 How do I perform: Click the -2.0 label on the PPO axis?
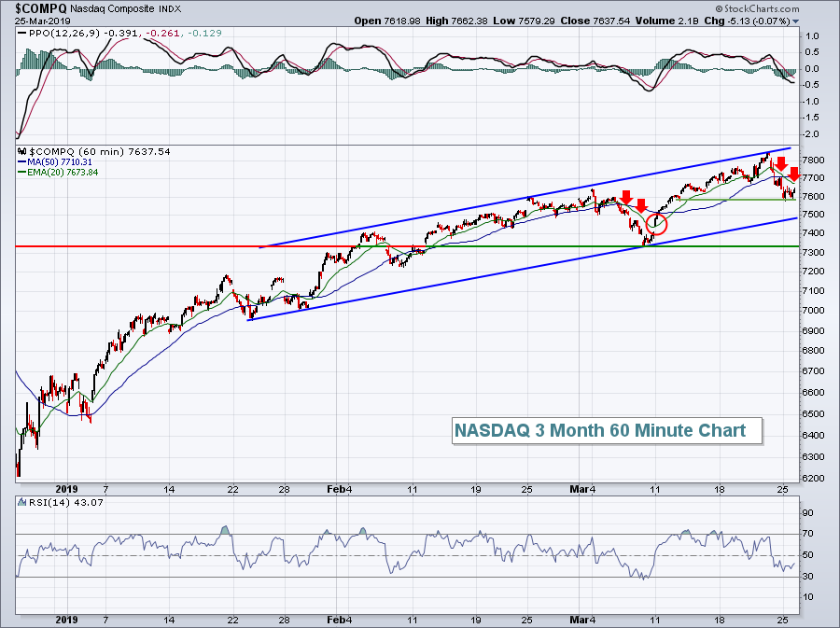pyautogui.click(x=809, y=133)
